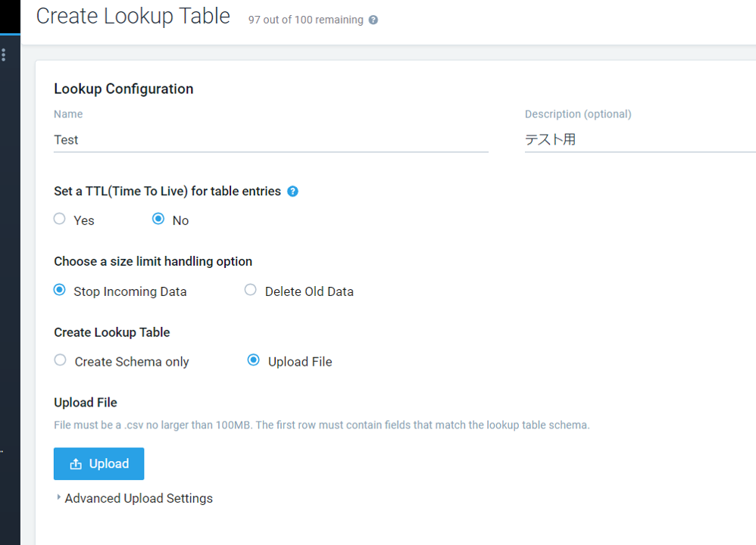Select the Stop Incoming Data option
Viewport: 756px width, 545px height.
coord(60,289)
